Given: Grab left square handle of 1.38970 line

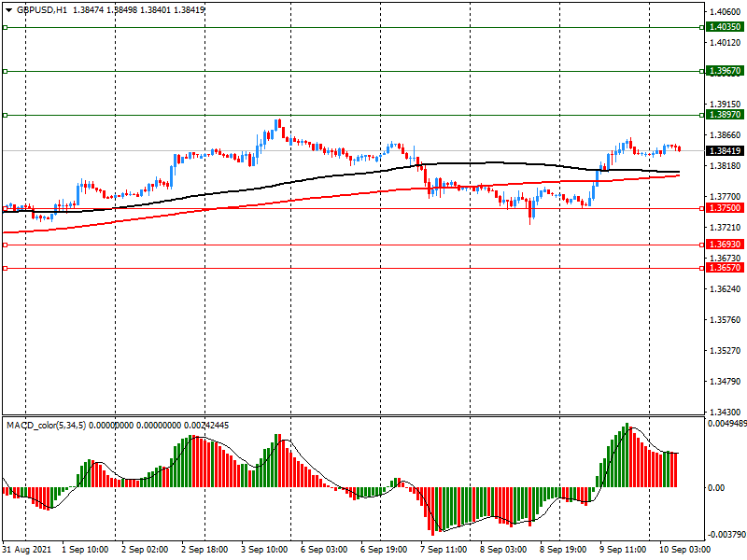Looking at the screenshot, I should click(x=6, y=115).
